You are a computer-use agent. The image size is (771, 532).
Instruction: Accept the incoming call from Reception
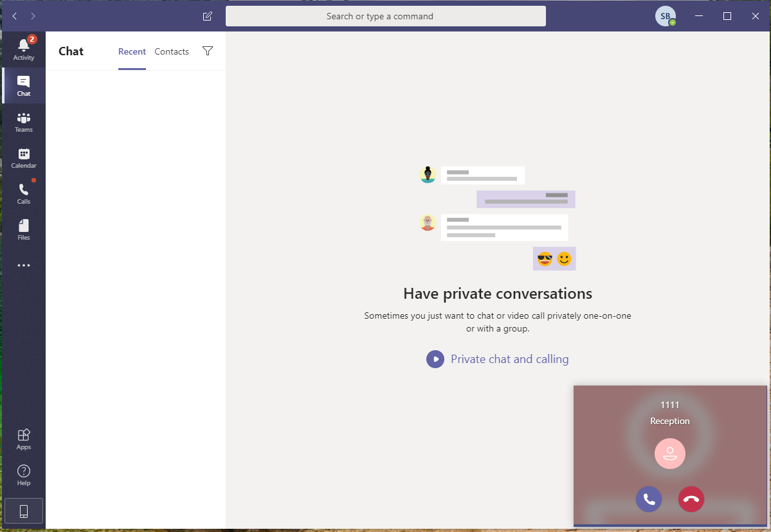648,499
